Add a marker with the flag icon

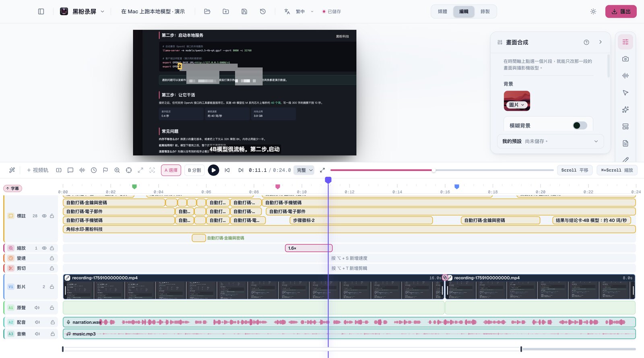(105, 170)
